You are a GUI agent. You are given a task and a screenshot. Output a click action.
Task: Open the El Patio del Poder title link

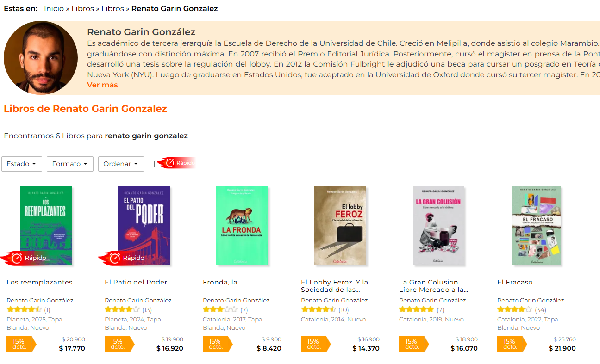pos(136,282)
